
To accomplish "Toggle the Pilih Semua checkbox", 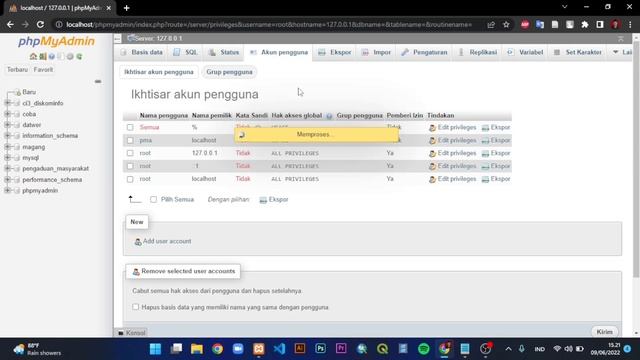I will 153,200.
